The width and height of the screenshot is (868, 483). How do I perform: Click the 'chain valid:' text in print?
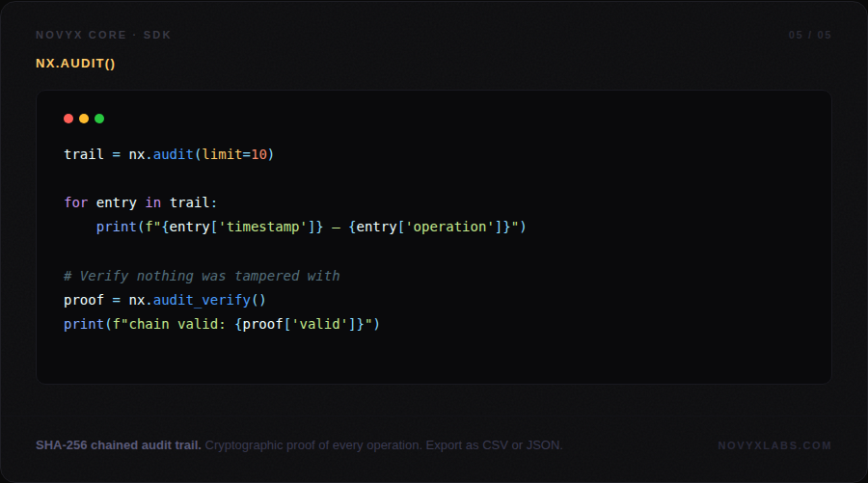(x=185, y=324)
